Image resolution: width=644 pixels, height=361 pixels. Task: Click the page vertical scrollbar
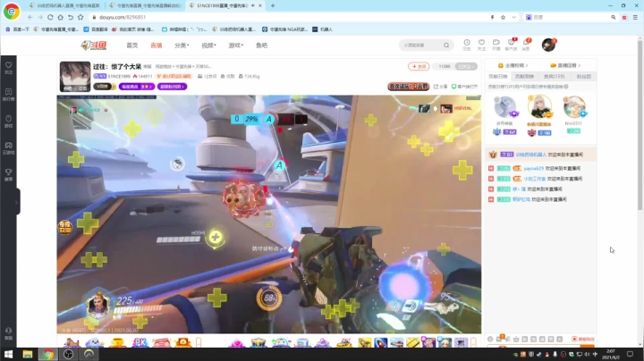click(640, 126)
